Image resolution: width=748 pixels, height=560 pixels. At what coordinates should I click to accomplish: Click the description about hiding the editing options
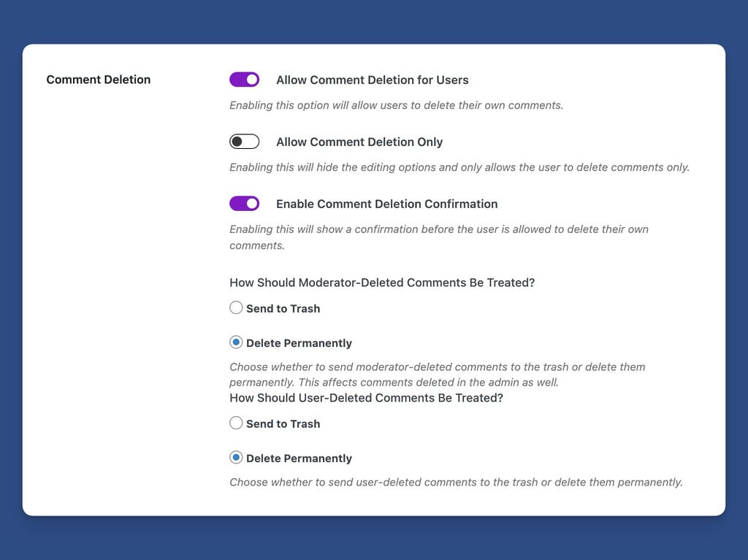pos(459,167)
